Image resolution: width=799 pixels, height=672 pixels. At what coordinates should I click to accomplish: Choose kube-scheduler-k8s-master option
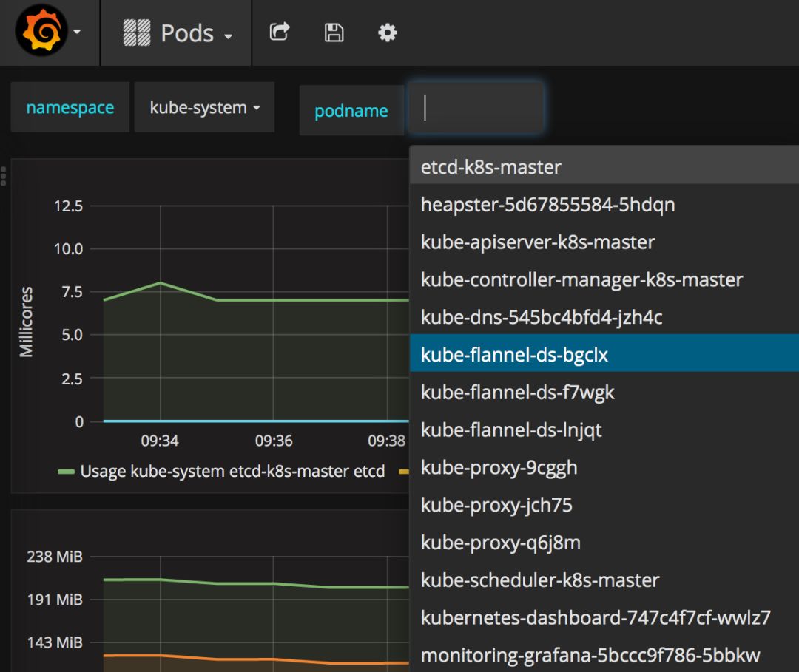604,580
